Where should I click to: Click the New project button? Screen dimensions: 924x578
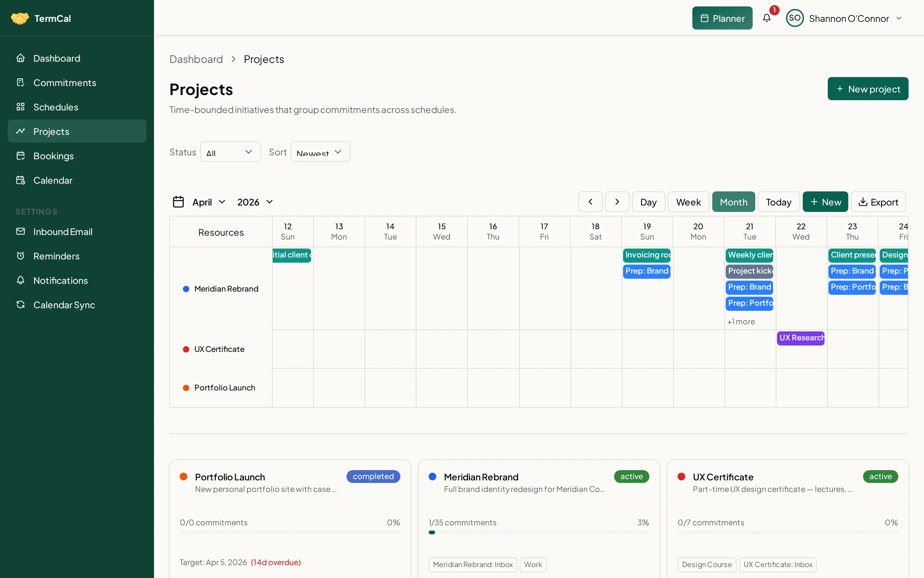point(868,89)
